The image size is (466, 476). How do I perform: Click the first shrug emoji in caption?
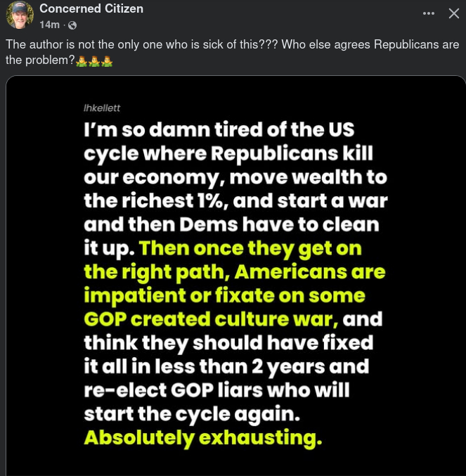point(82,61)
